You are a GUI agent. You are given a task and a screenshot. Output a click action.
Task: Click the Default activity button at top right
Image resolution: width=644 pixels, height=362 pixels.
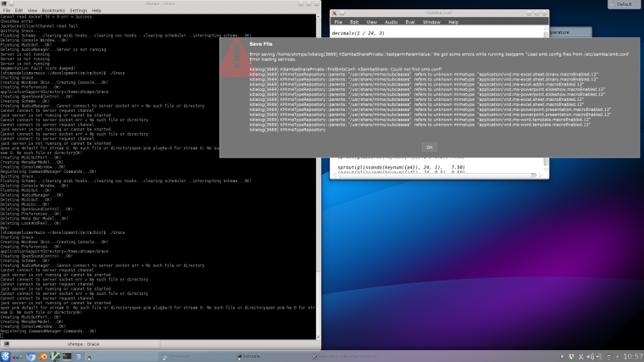coord(624,4)
